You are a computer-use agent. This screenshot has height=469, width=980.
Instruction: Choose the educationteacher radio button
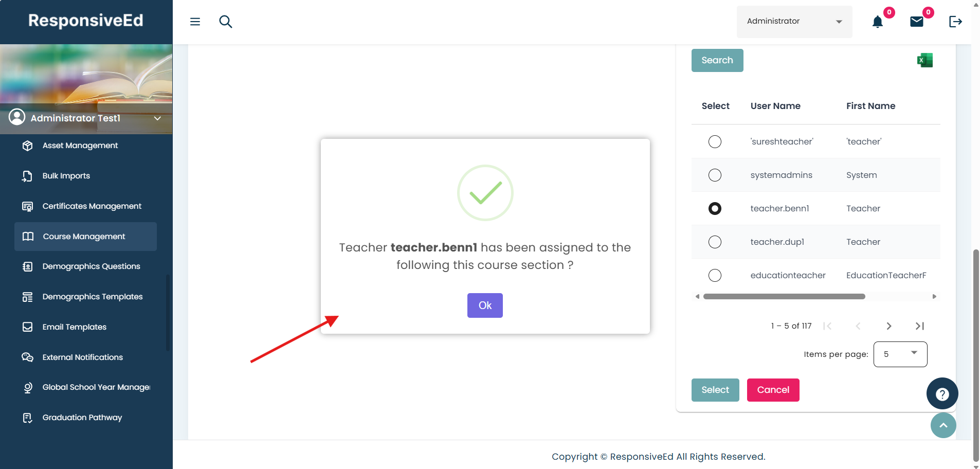click(x=715, y=275)
